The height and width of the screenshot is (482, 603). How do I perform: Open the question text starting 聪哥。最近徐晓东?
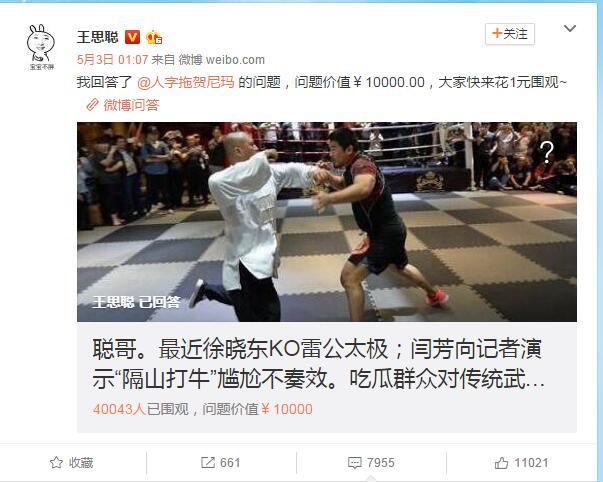point(318,364)
